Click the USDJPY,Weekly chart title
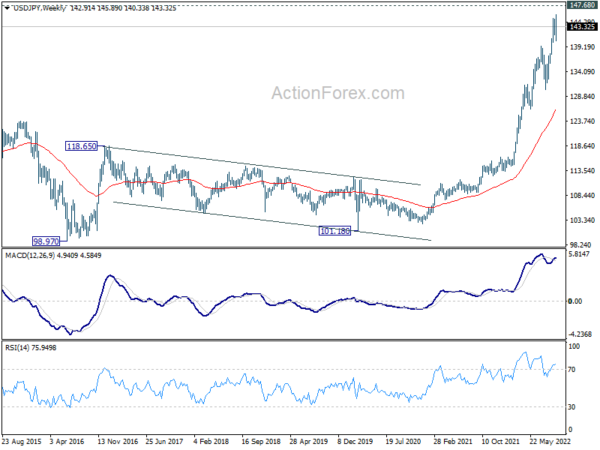This screenshot has height=450, width=600. pos(39,8)
